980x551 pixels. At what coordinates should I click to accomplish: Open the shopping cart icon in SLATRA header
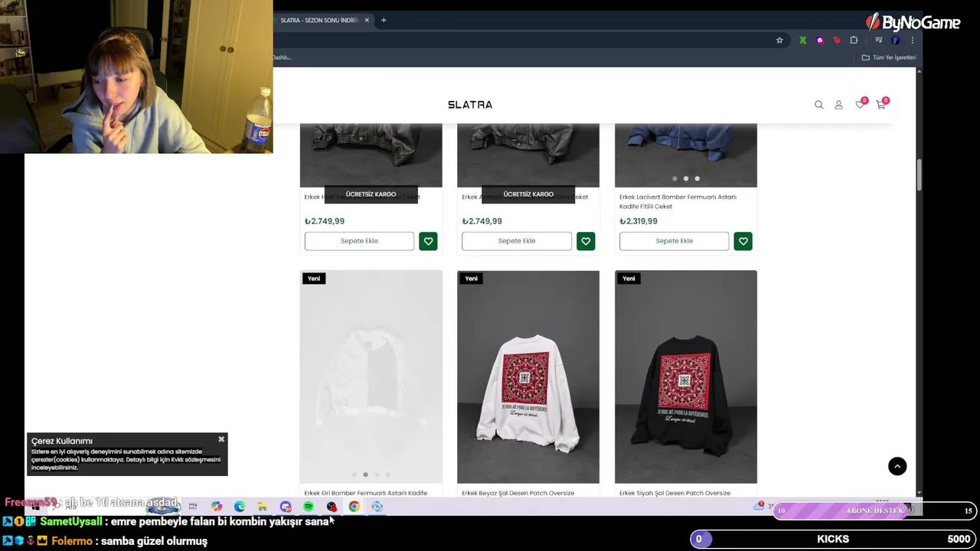pos(881,104)
